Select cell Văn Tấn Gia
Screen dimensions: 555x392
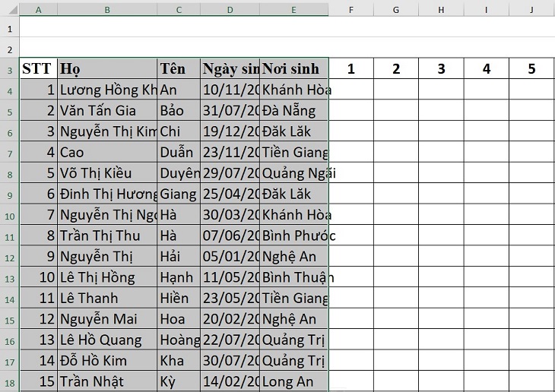coord(107,110)
